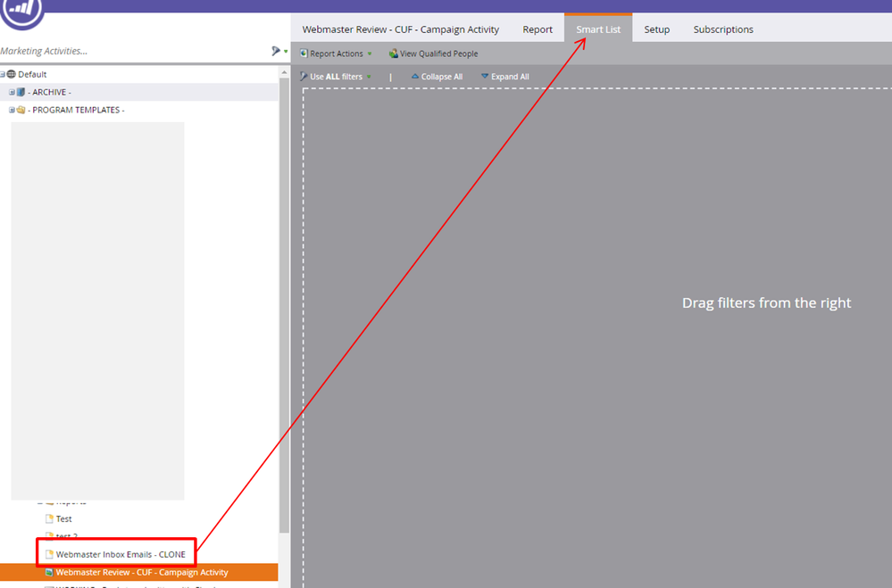This screenshot has height=588, width=892.
Task: Click the Use ALL filters funnel icon
Action: coord(304,77)
